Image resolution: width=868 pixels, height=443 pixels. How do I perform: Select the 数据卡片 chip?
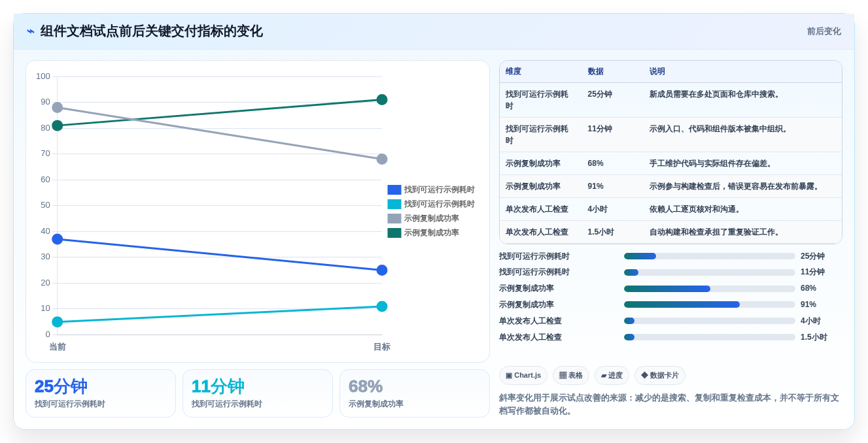point(660,375)
